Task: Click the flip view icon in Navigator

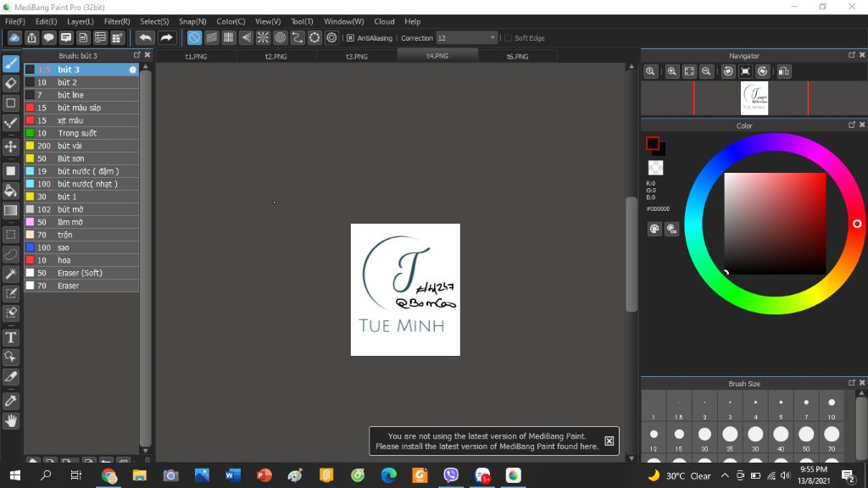Action: (x=784, y=71)
